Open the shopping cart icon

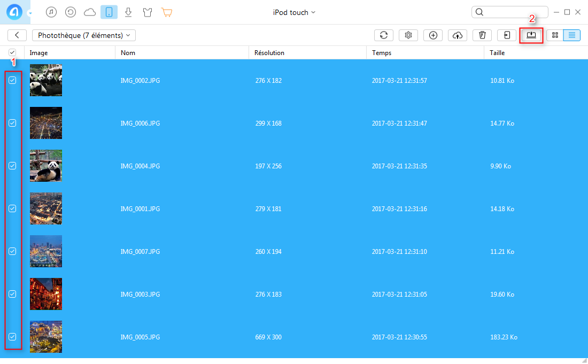pos(167,12)
